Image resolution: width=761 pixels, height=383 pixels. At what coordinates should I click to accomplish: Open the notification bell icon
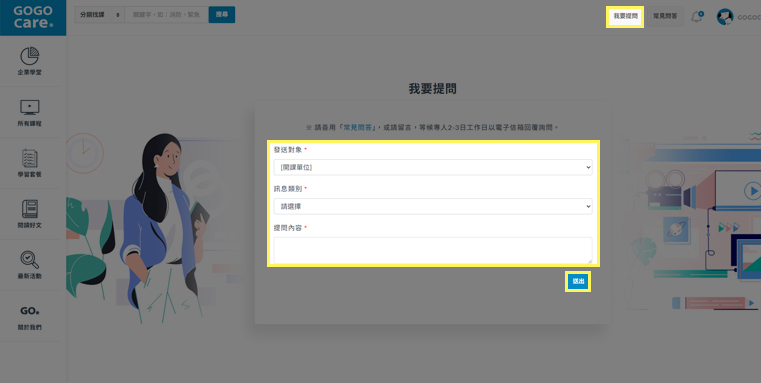point(697,17)
